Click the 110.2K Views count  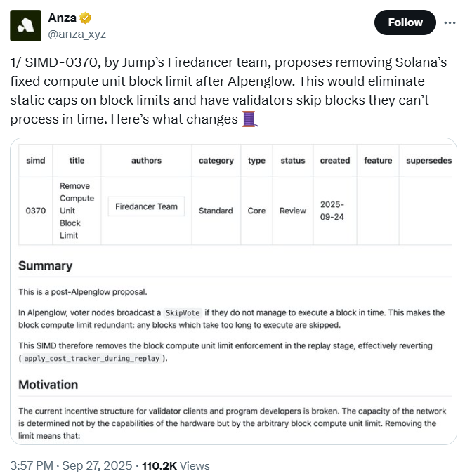tap(176, 465)
